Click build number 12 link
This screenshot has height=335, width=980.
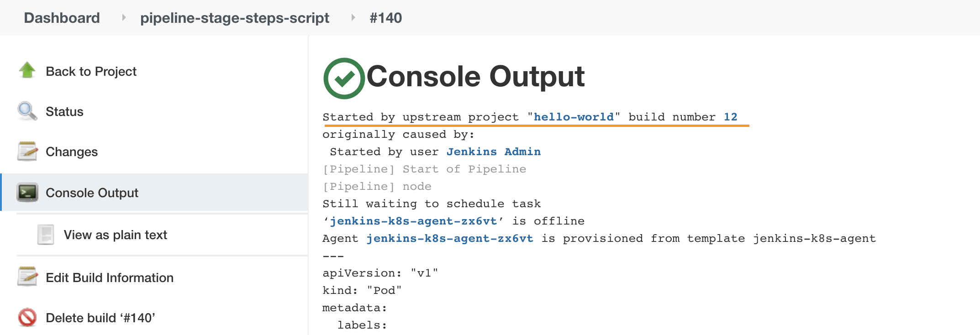point(730,117)
